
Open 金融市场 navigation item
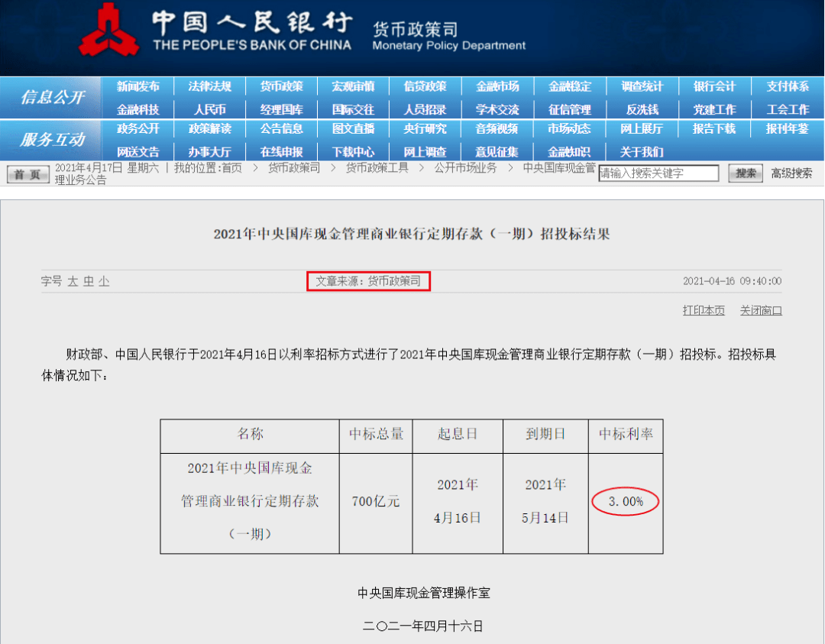pyautogui.click(x=497, y=86)
